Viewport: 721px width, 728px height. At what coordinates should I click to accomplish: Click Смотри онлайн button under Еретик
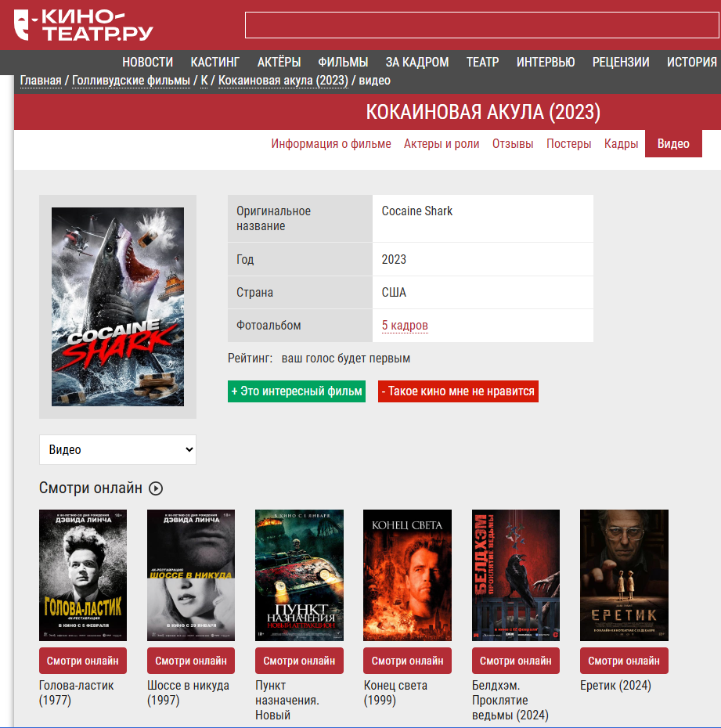(x=624, y=661)
